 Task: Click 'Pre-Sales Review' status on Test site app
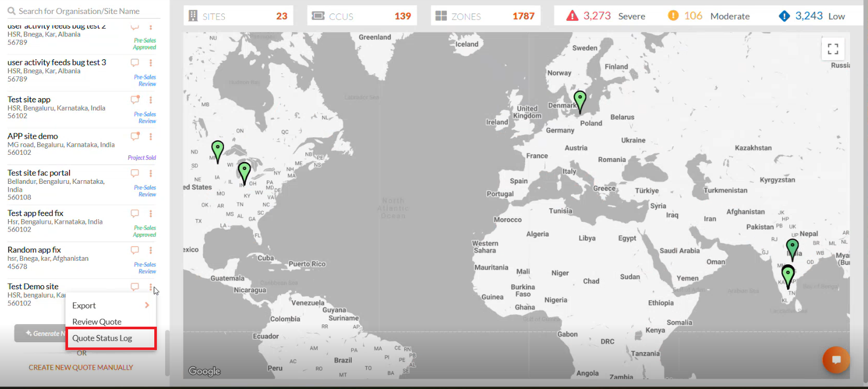[x=145, y=117]
